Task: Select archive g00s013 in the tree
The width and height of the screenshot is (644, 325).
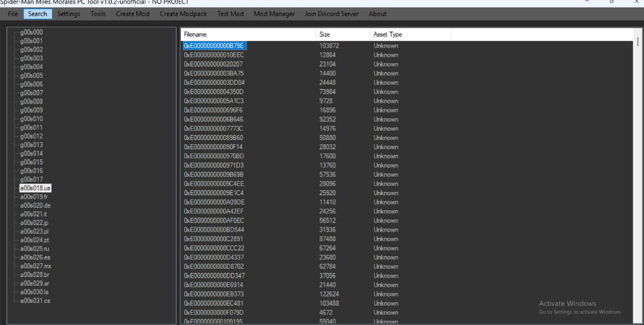Action: click(31, 145)
